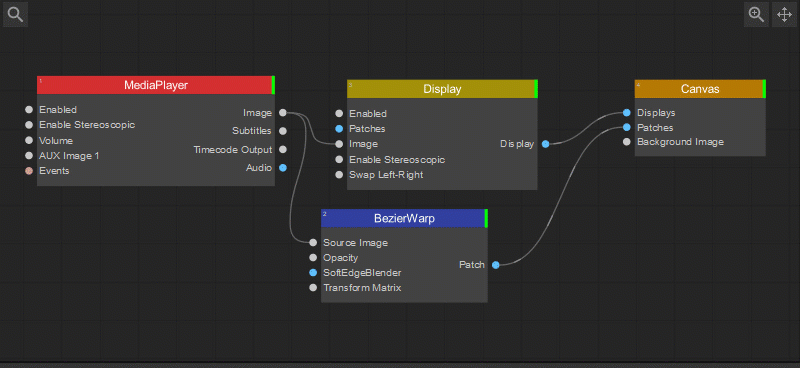Click Canvas Displays input pin
800x368 pixels.
(x=627, y=113)
